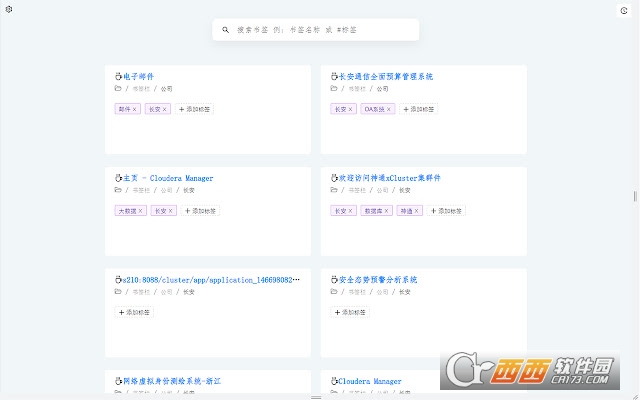Remove the OA系统 tag
640x400 pixels.
(389, 109)
